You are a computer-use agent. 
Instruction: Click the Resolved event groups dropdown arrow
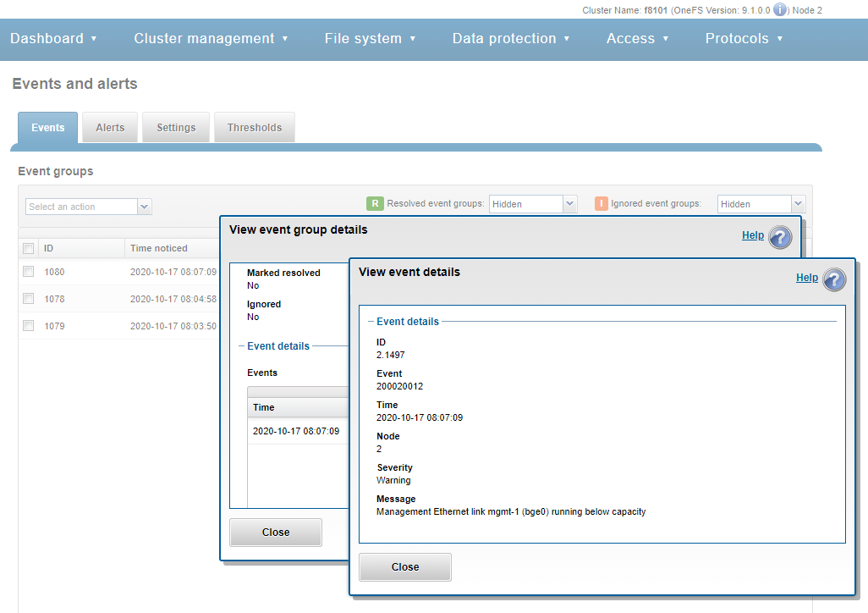[x=569, y=203]
